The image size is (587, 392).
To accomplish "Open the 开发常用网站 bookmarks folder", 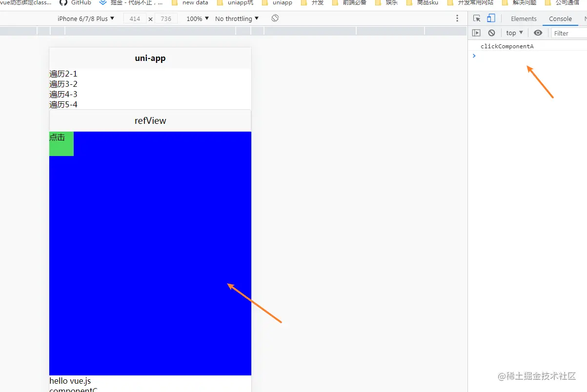I will point(470,2).
